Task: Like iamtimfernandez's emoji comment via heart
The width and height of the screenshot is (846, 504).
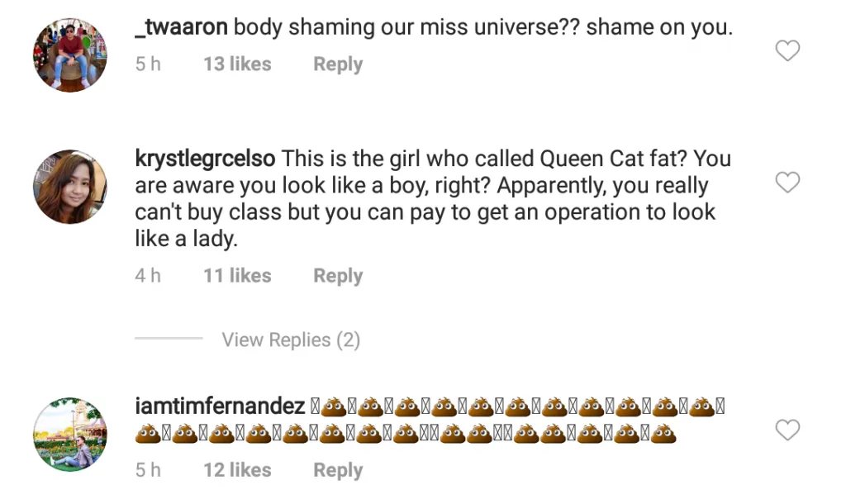Action: pyautogui.click(x=787, y=430)
